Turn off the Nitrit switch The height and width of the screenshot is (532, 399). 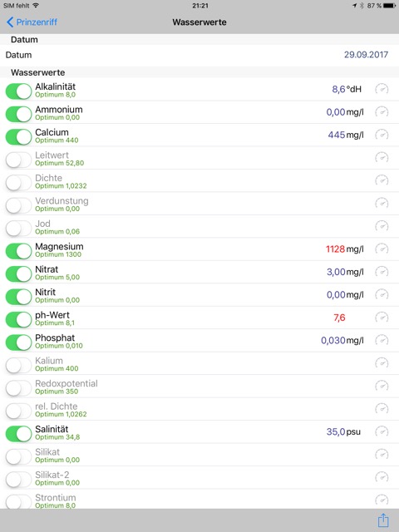point(18,297)
